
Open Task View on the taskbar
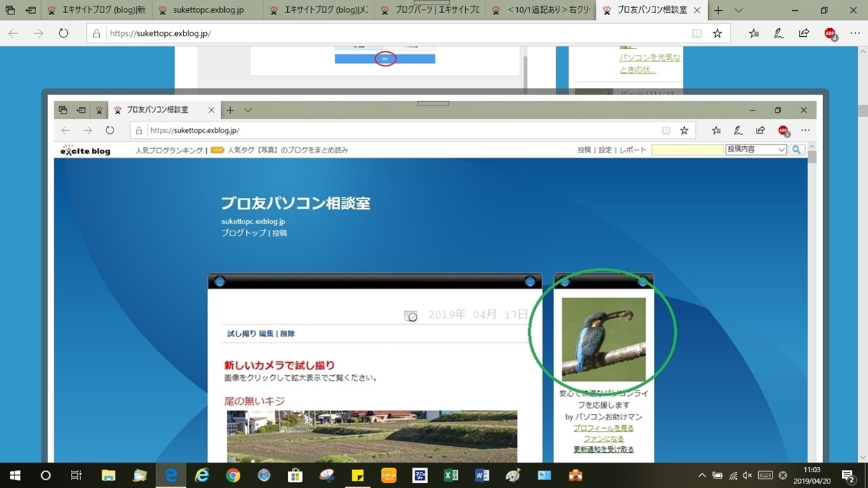tap(76, 476)
